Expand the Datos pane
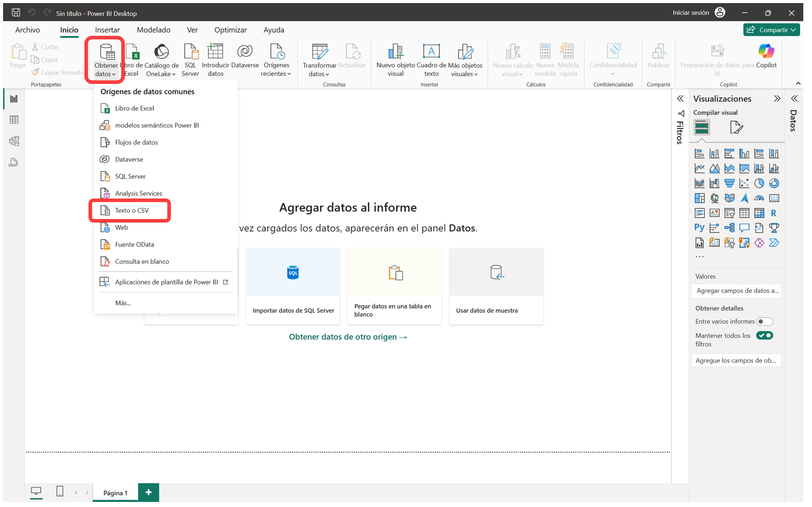The height and width of the screenshot is (507, 812). pyautogui.click(x=794, y=99)
